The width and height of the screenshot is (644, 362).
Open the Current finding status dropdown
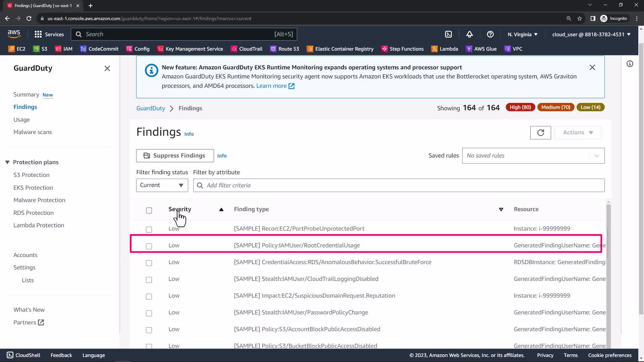tap(162, 185)
